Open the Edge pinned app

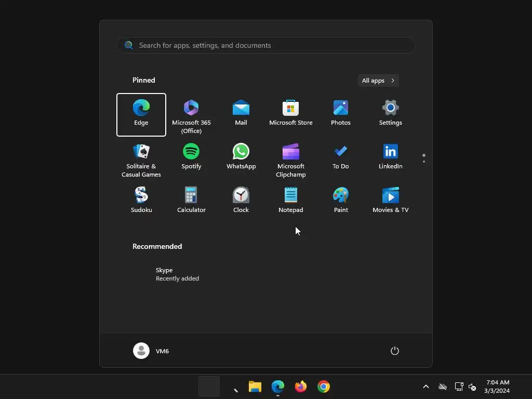(141, 115)
